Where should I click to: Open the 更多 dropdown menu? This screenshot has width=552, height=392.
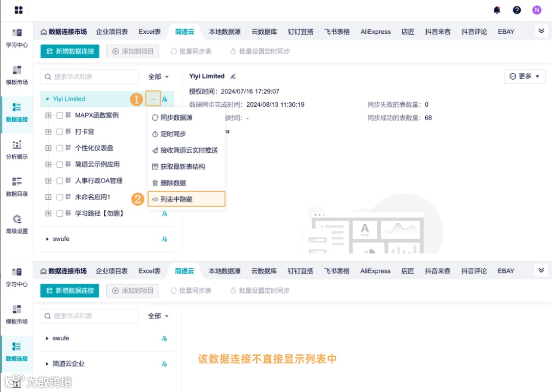click(525, 76)
